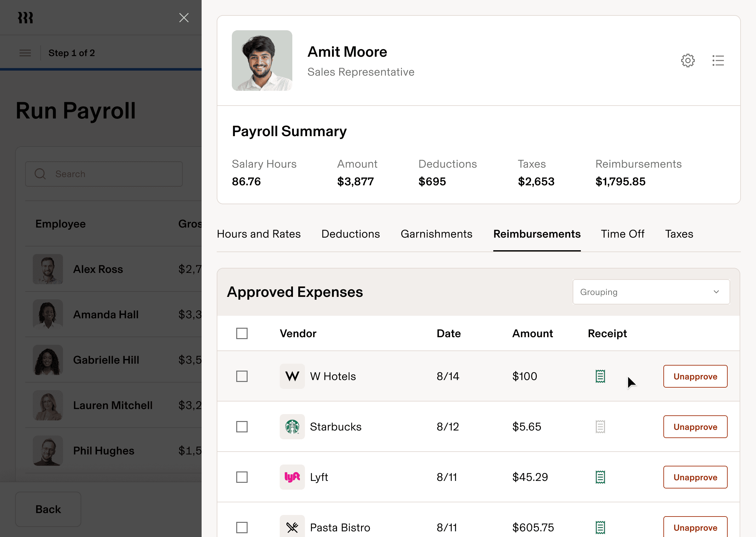
Task: Click the Rippling logo at top left
Action: point(26,18)
